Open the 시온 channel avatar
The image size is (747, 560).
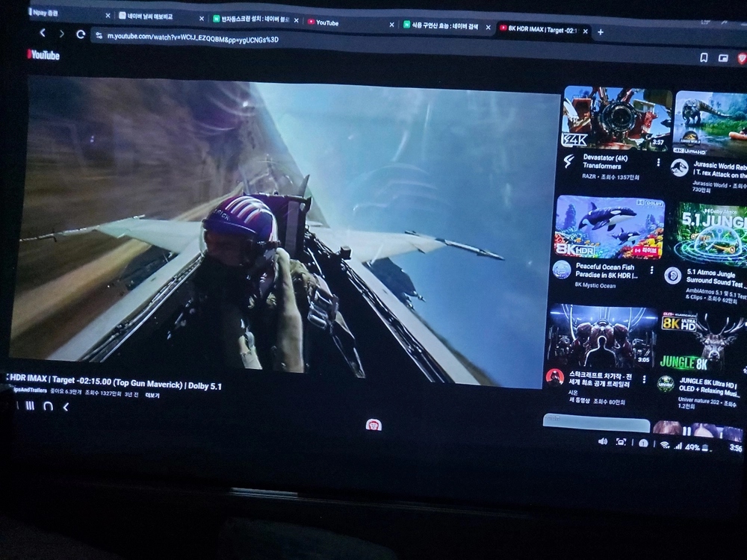554,376
